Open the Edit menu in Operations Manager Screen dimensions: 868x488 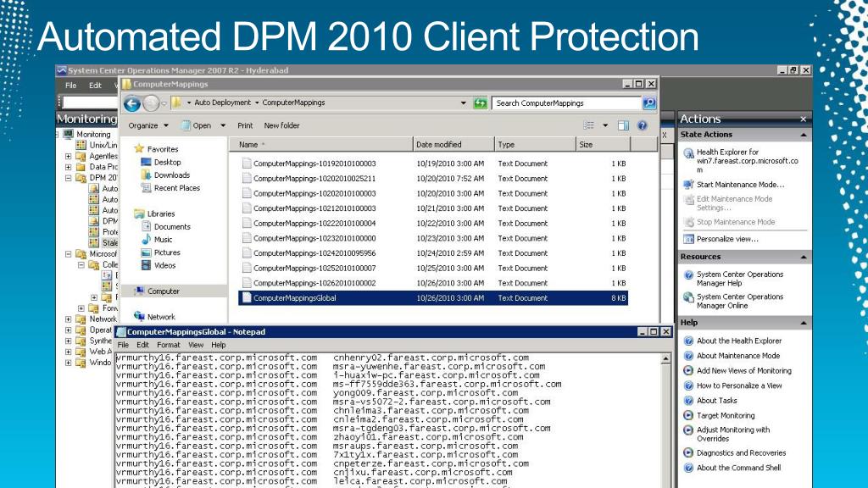(x=95, y=86)
